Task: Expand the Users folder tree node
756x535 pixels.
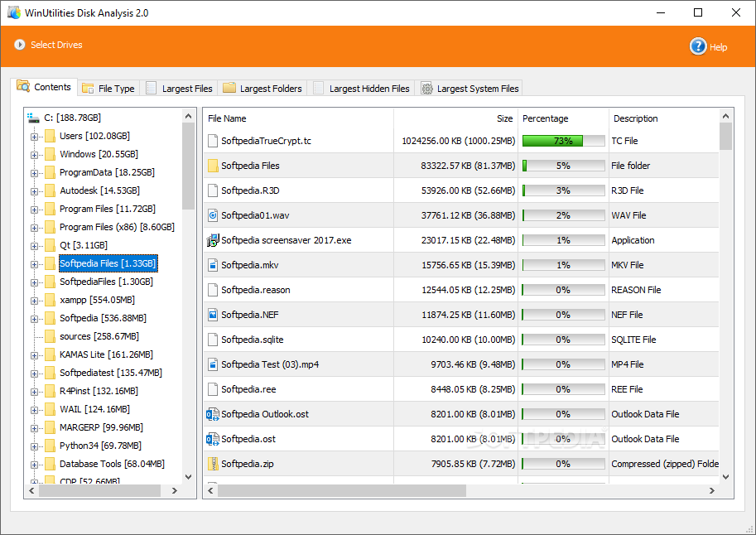Action: pos(34,137)
